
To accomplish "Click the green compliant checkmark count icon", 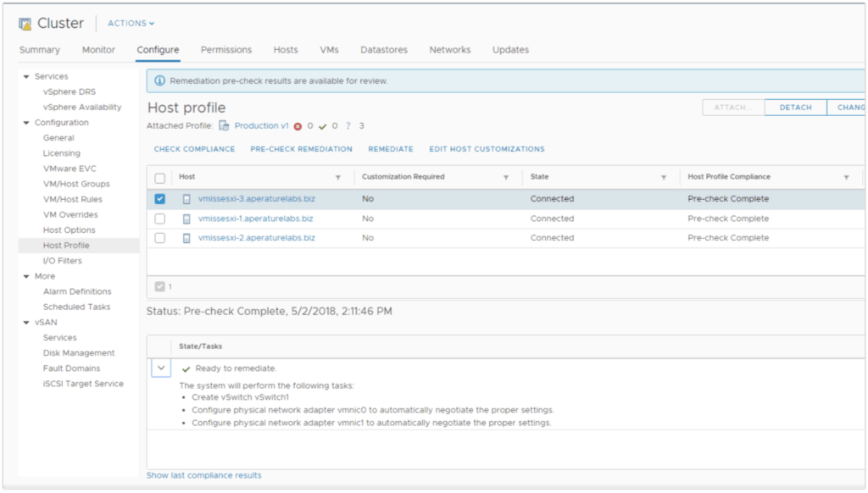I will tap(323, 126).
